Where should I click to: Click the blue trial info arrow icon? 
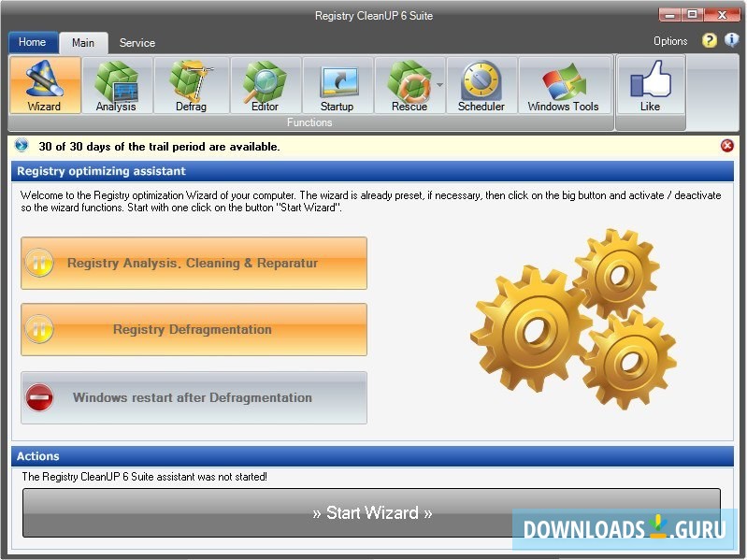tap(22, 145)
